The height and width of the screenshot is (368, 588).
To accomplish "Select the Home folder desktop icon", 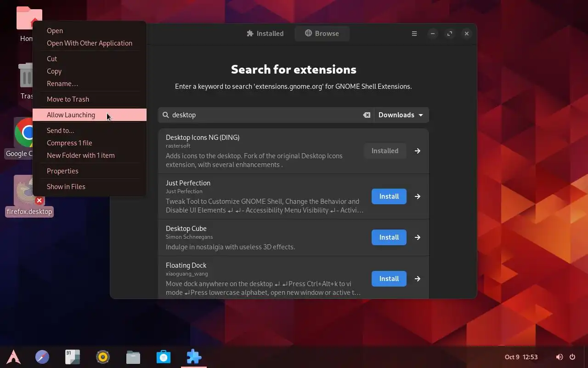I will pos(29,18).
